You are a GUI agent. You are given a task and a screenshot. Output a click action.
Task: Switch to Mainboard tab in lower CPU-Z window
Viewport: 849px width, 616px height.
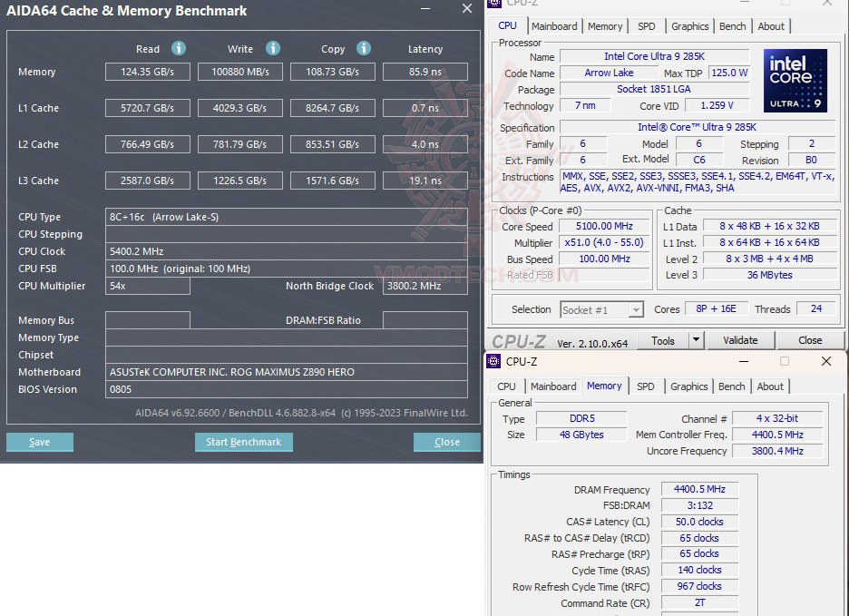tap(552, 386)
